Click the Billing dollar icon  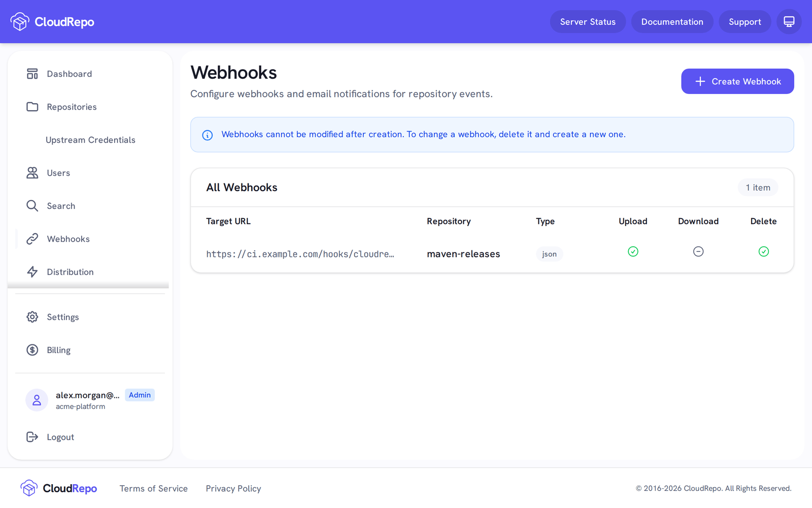[x=32, y=350]
